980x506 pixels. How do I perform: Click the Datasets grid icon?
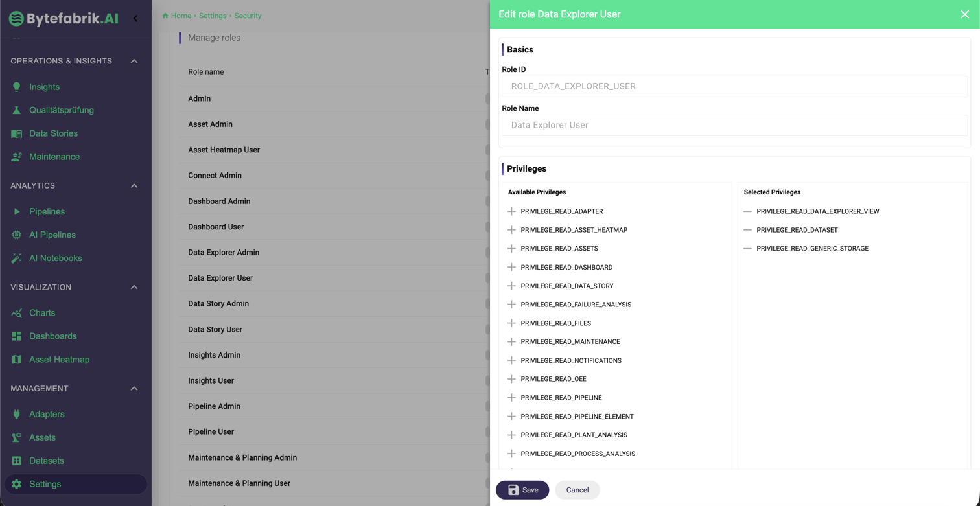point(17,461)
